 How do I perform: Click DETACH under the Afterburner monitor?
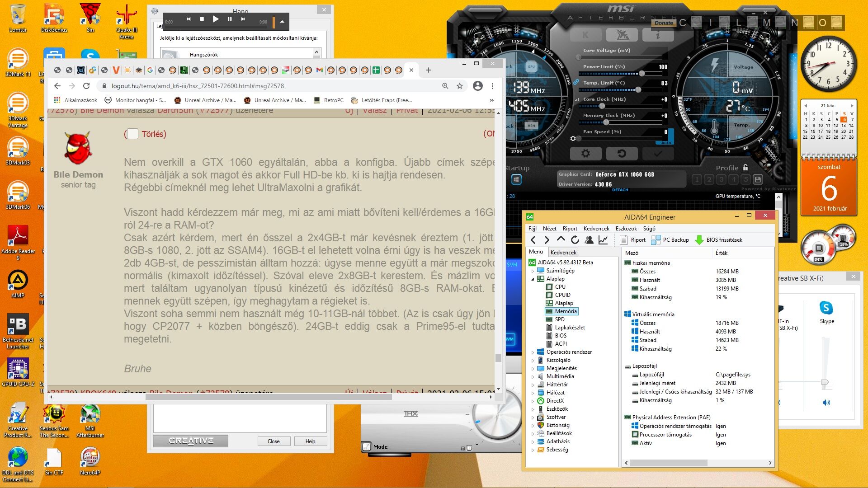click(620, 190)
